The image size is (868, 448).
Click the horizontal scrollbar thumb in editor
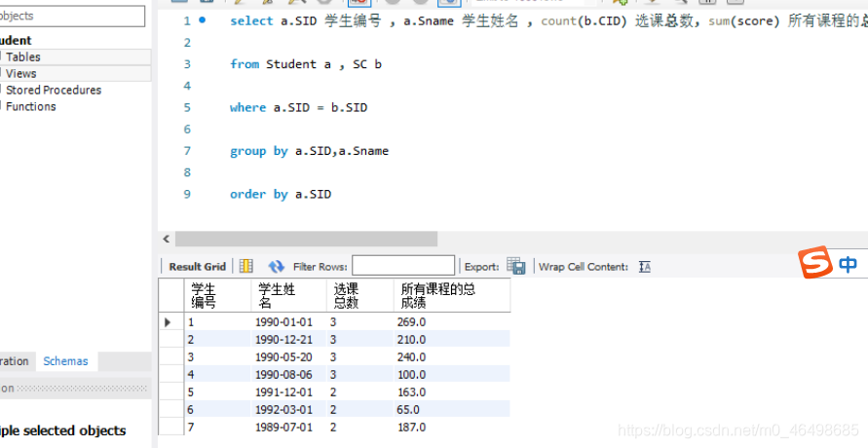click(306, 239)
